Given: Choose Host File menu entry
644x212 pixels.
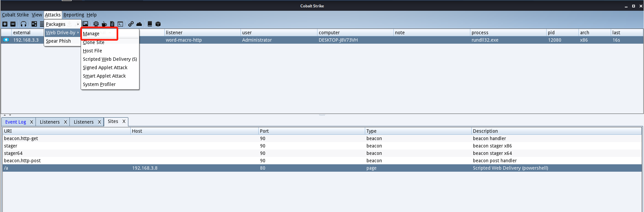Looking at the screenshot, I should [110, 51].
